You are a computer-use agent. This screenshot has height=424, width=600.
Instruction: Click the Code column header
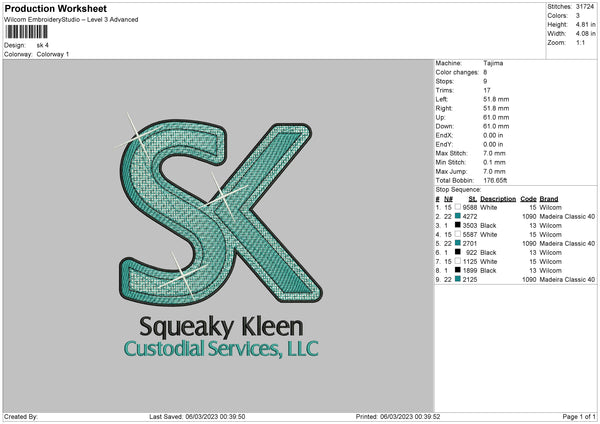pos(529,198)
